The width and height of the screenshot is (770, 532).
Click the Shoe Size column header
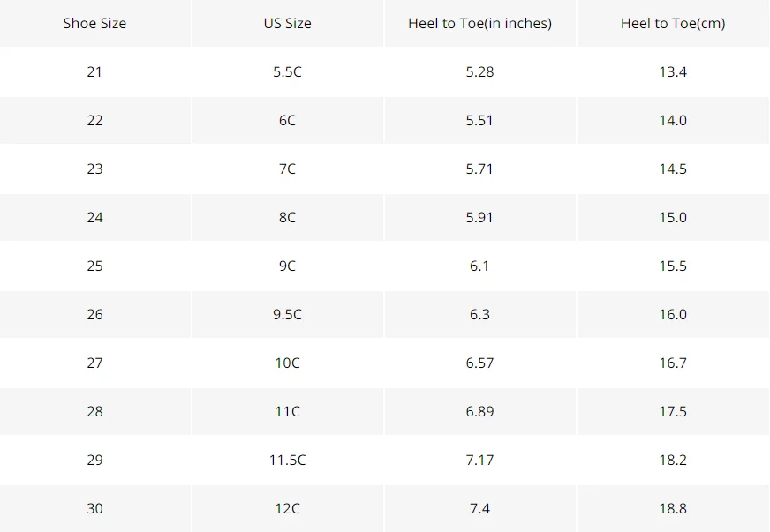click(94, 23)
